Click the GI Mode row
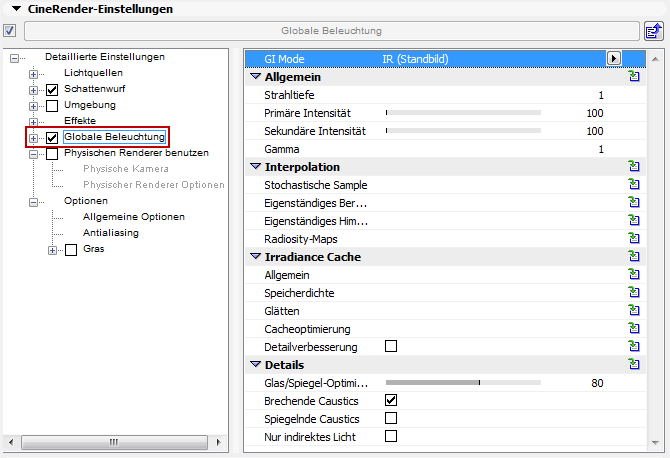Screen dimensions: 670x458 (x=445, y=59)
